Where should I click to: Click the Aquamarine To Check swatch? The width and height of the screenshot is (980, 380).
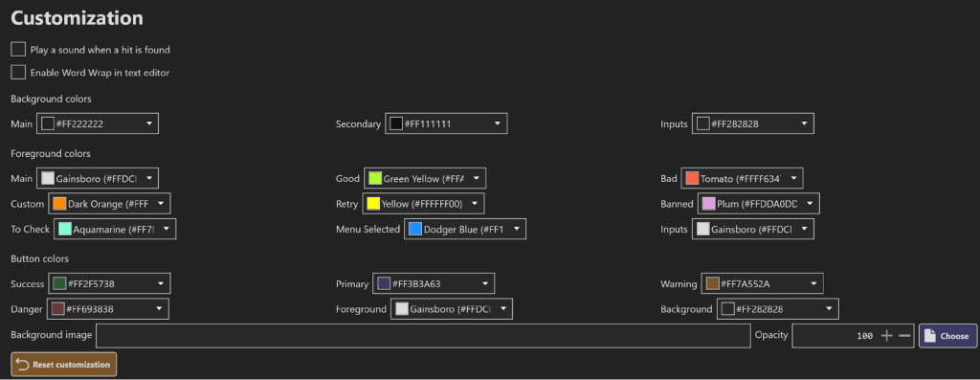[65, 230]
